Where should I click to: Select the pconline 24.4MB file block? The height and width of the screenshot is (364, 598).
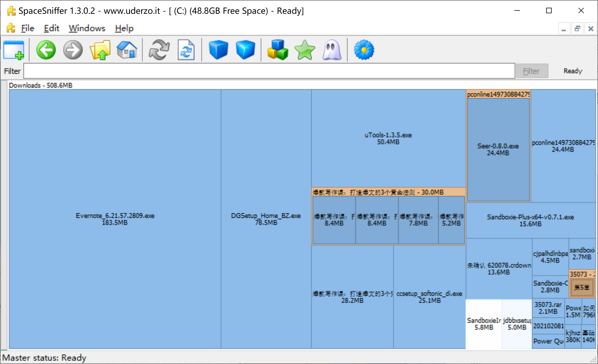point(563,146)
